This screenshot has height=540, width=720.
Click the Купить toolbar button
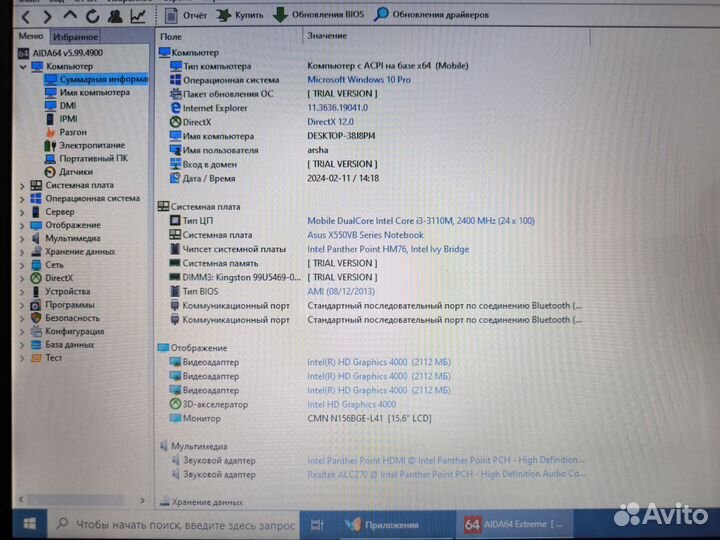[x=240, y=15]
